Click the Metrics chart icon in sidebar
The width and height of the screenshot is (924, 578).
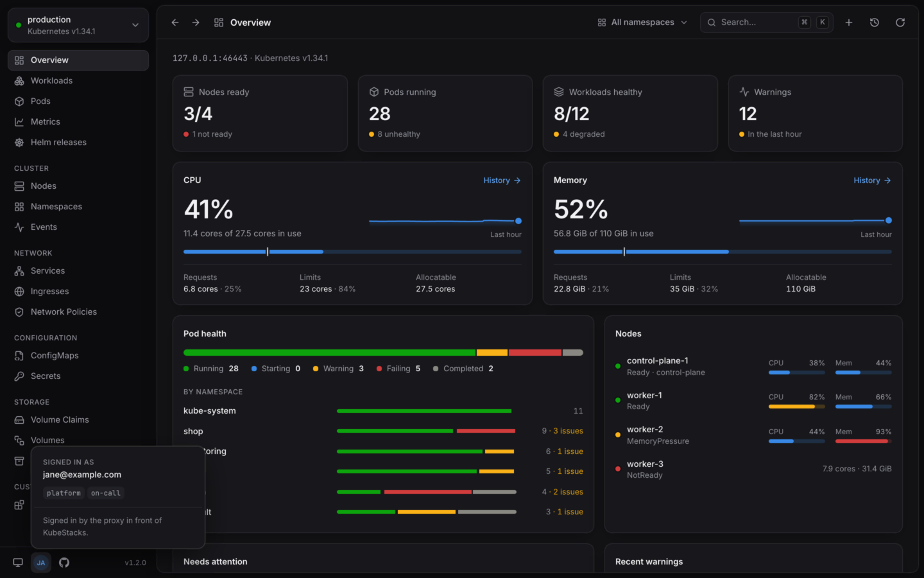click(x=19, y=122)
